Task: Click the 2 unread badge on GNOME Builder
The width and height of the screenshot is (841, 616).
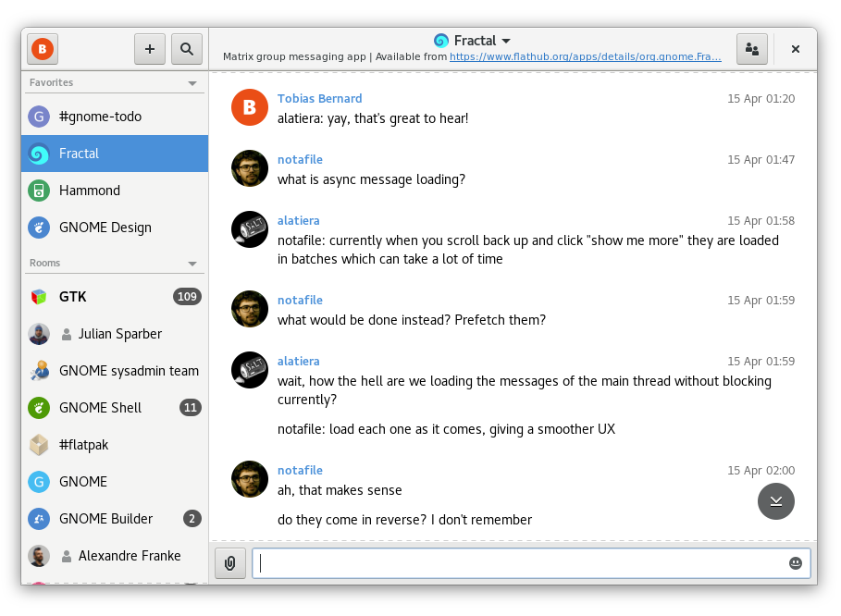Action: pos(192,519)
